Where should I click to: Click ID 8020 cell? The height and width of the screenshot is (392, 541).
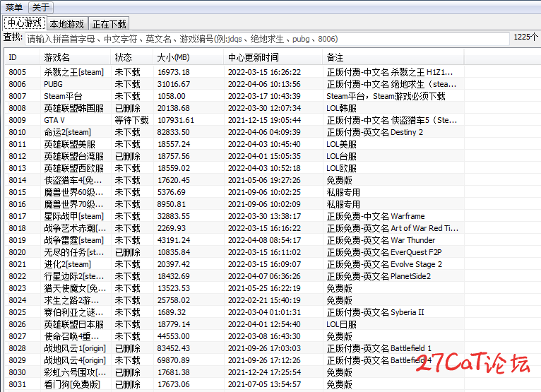pyautogui.click(x=17, y=252)
